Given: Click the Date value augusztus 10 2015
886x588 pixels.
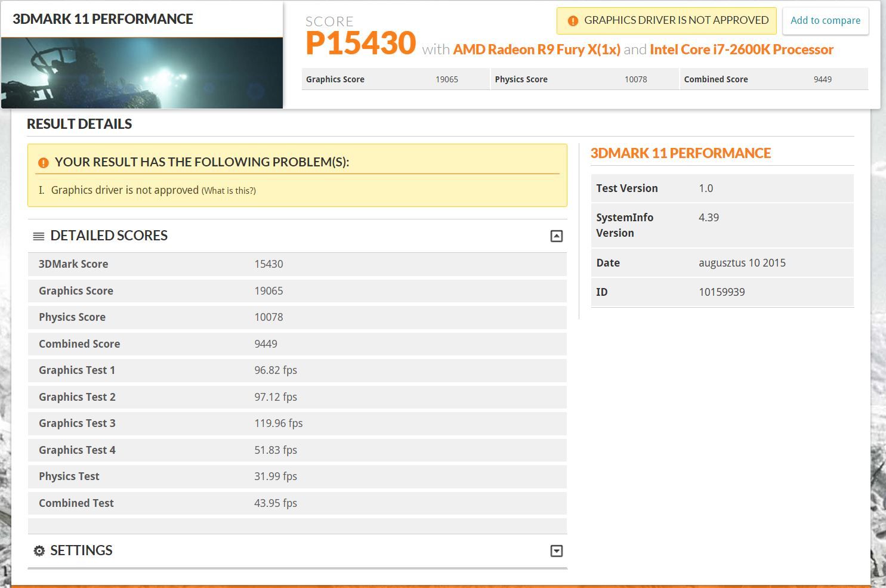Looking at the screenshot, I should click(742, 263).
